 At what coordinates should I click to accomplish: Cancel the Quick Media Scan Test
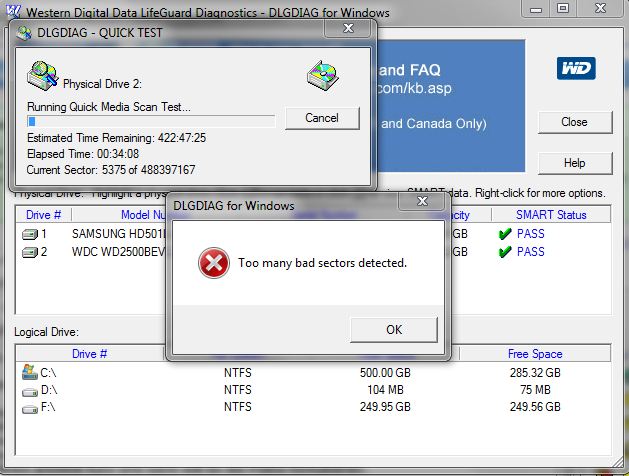pyautogui.click(x=322, y=118)
